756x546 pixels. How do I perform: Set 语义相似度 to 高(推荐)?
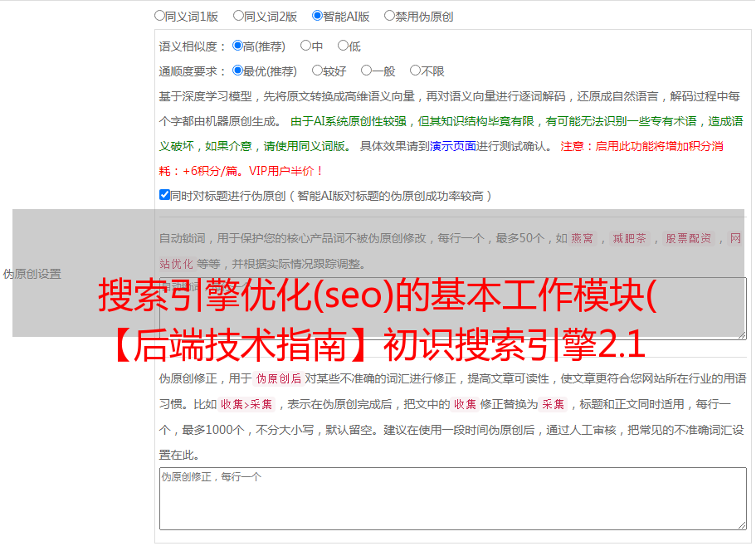tap(237, 46)
